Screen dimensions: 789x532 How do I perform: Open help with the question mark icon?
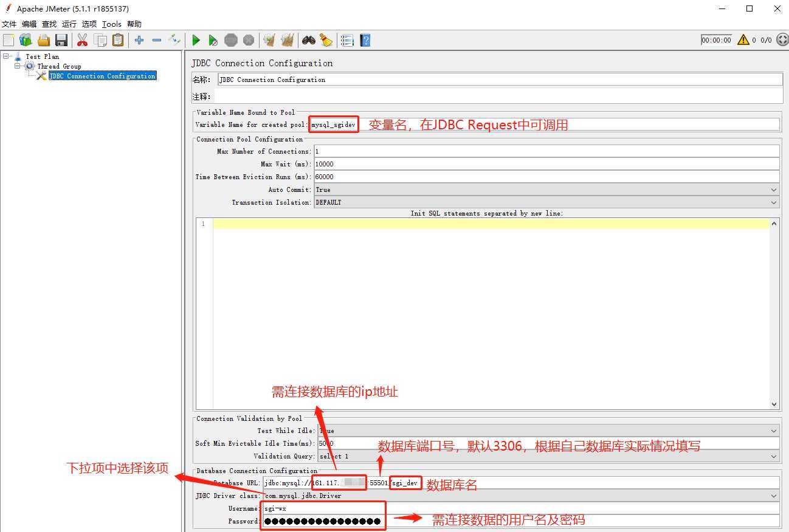coord(365,40)
